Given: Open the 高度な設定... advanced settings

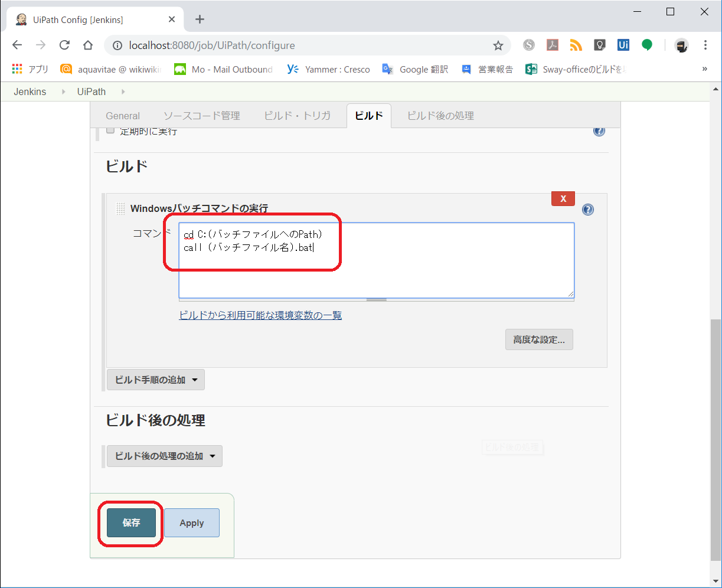Looking at the screenshot, I should [x=539, y=339].
